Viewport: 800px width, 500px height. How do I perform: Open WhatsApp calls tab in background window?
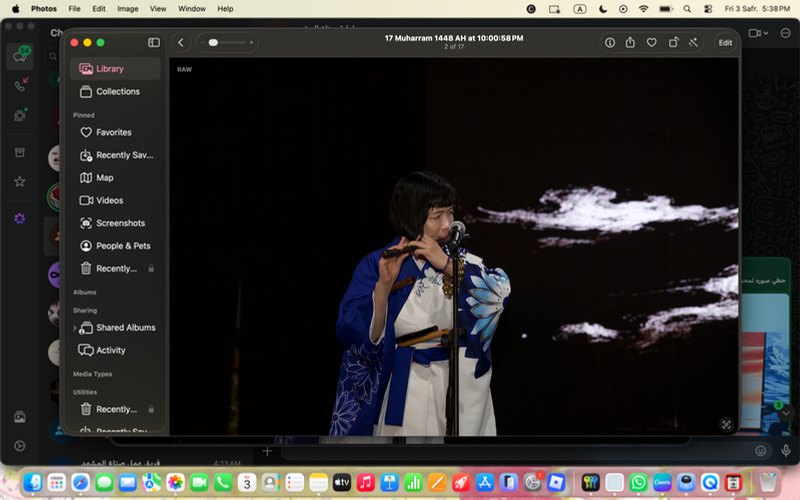coord(20,85)
